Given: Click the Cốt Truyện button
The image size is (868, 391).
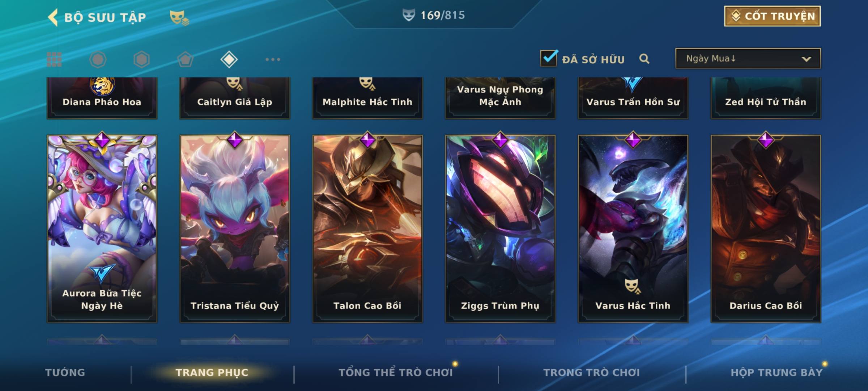Looking at the screenshot, I should 772,16.
